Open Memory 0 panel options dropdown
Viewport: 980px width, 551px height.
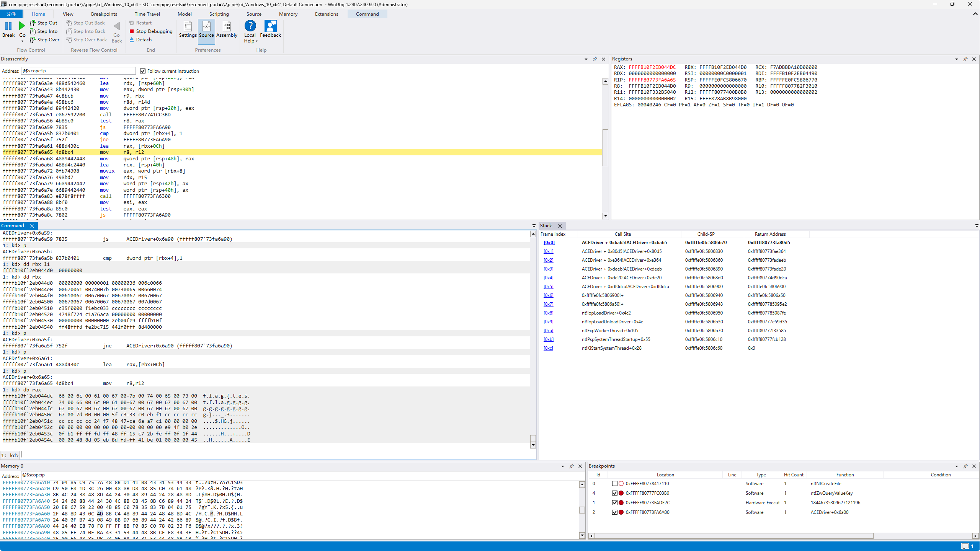(562, 466)
